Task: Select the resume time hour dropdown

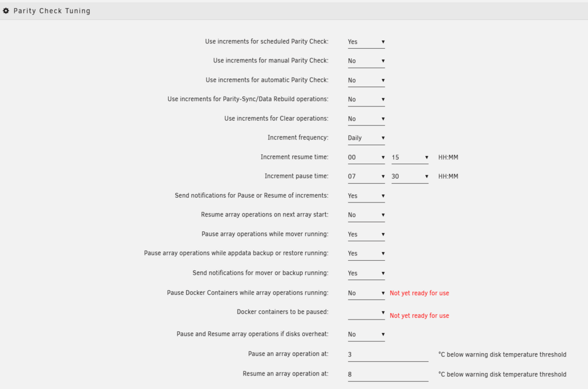Action: pyautogui.click(x=366, y=157)
